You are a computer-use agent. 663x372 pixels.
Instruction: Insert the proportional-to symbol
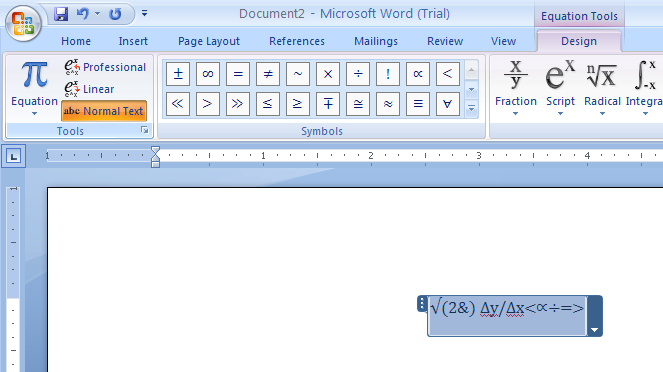click(x=418, y=74)
